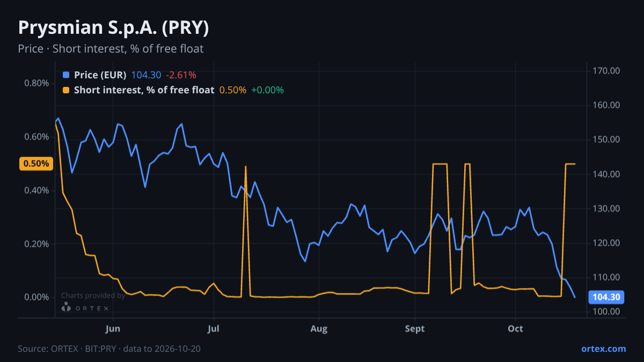
Task: Click the orange Short interest legend swatch
Action: click(66, 90)
